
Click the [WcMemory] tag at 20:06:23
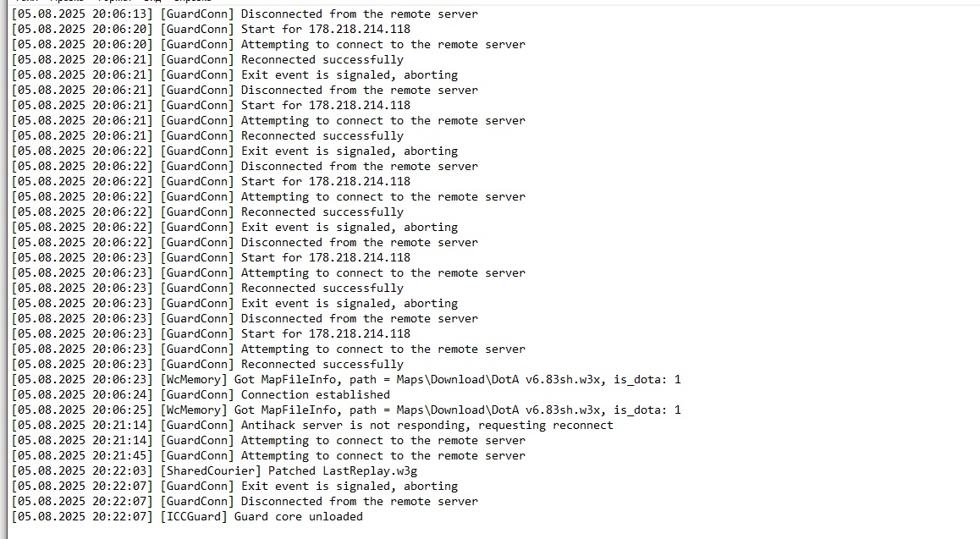pyautogui.click(x=194, y=380)
